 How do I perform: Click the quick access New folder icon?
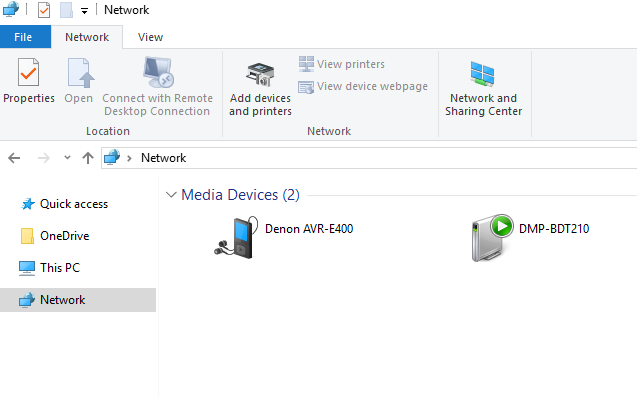pos(66,10)
